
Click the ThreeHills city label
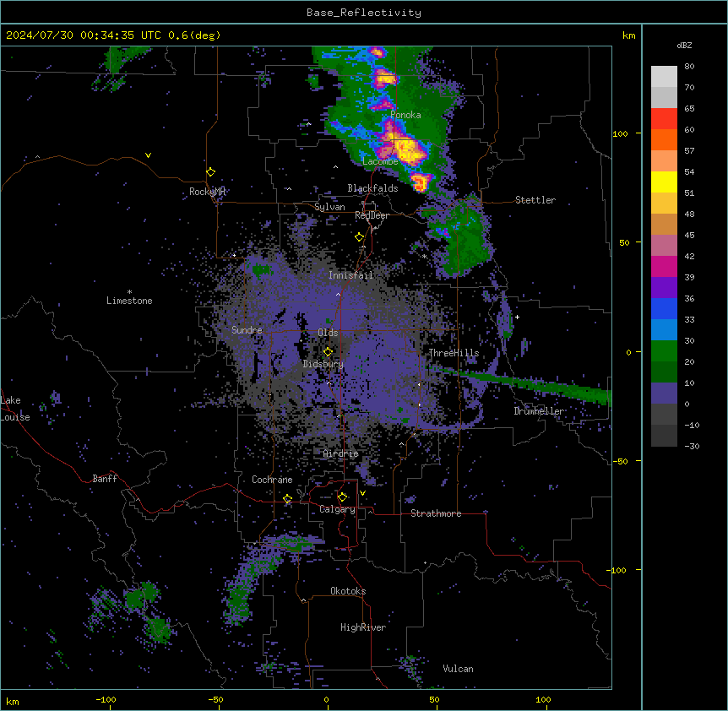click(x=454, y=353)
